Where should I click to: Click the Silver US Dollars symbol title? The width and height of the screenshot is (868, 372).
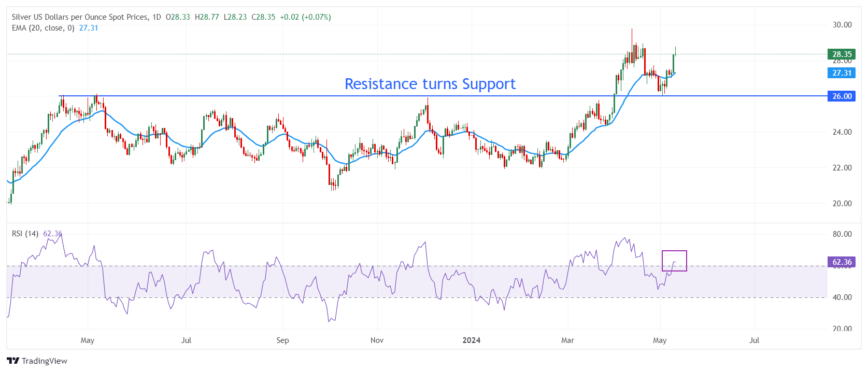click(80, 17)
